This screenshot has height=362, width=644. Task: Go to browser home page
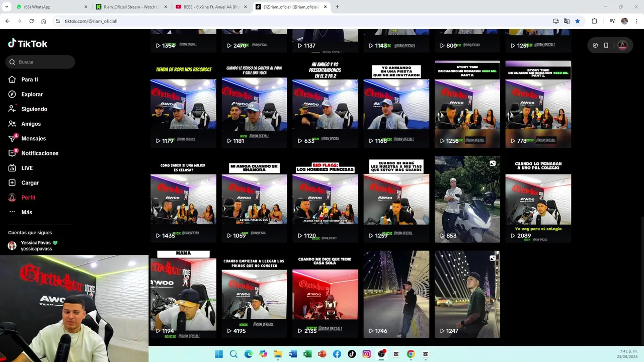click(x=43, y=21)
